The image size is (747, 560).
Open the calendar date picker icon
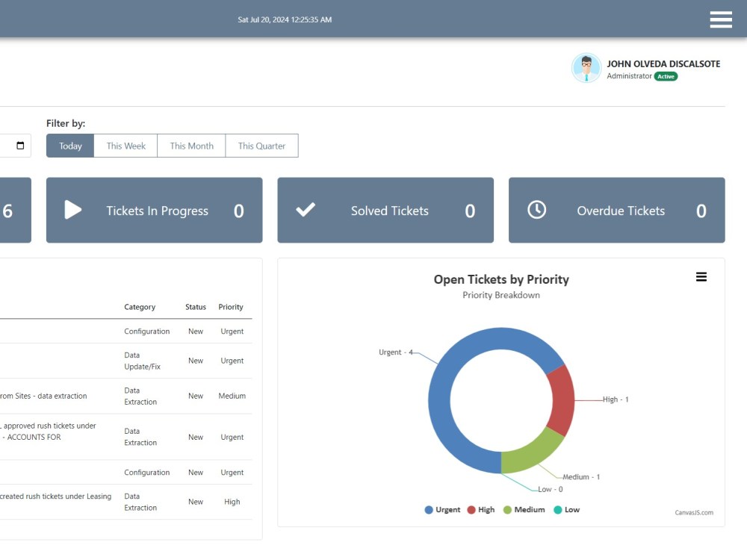[20, 146]
